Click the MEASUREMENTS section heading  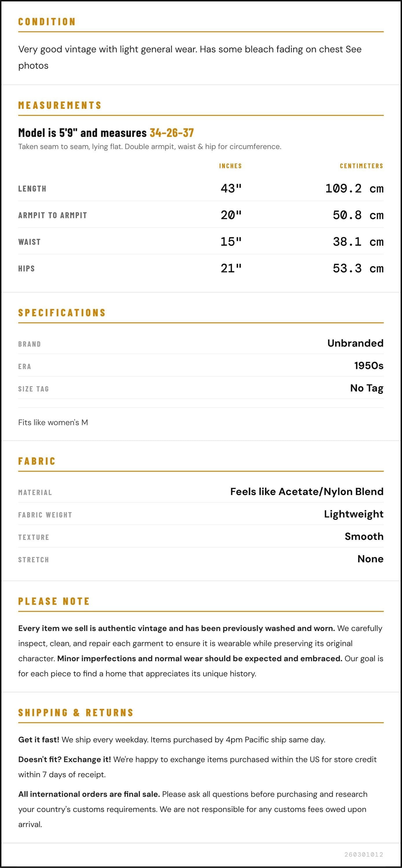coord(60,105)
